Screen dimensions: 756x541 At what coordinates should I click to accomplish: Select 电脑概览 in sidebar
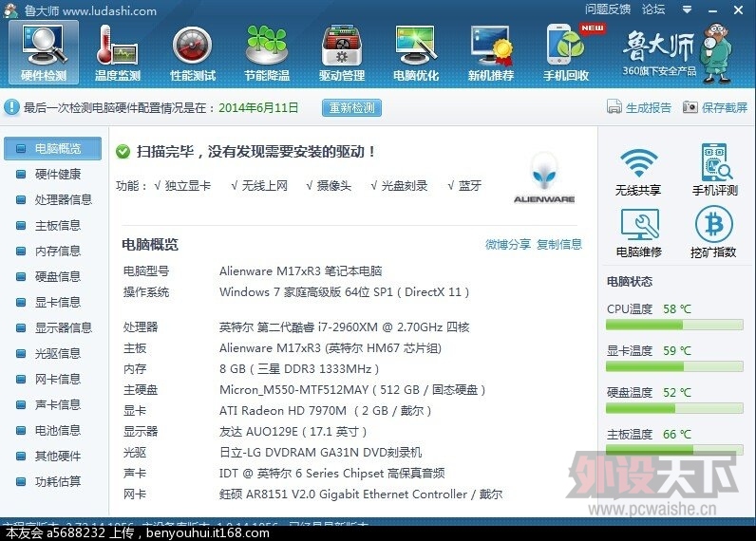52,148
